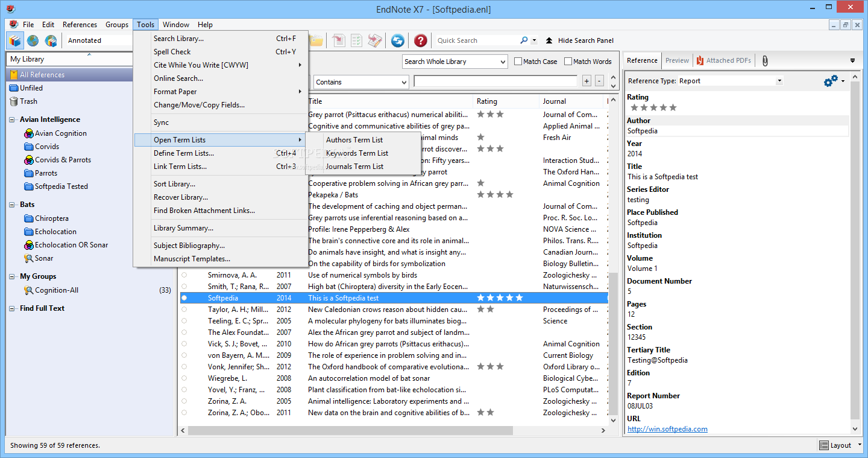The image size is (868, 458).
Task: Click the Cognition-All smart group icon
Action: pos(29,290)
